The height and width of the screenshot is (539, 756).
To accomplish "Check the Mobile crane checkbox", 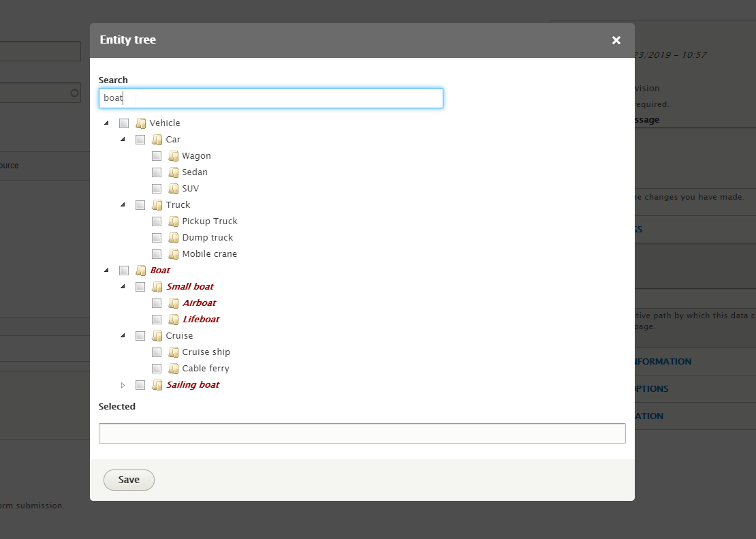I will click(157, 254).
